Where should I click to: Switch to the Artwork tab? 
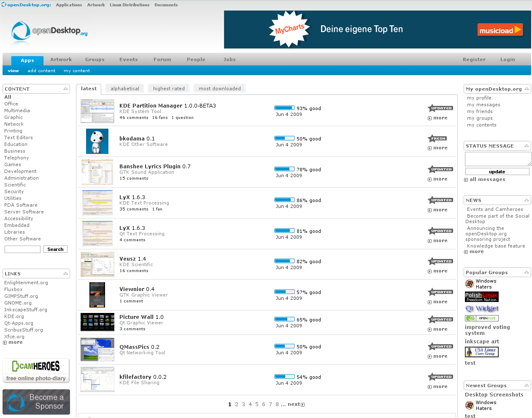coord(61,59)
